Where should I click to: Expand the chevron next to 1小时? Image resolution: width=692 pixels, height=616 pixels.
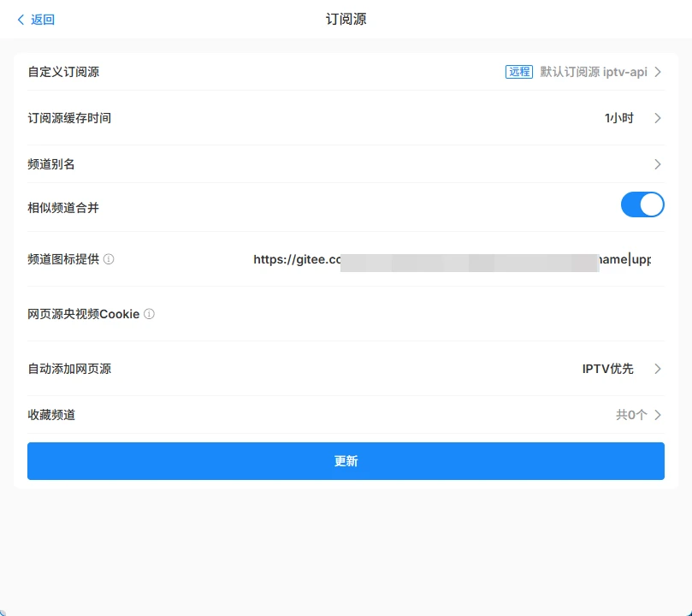[658, 118]
